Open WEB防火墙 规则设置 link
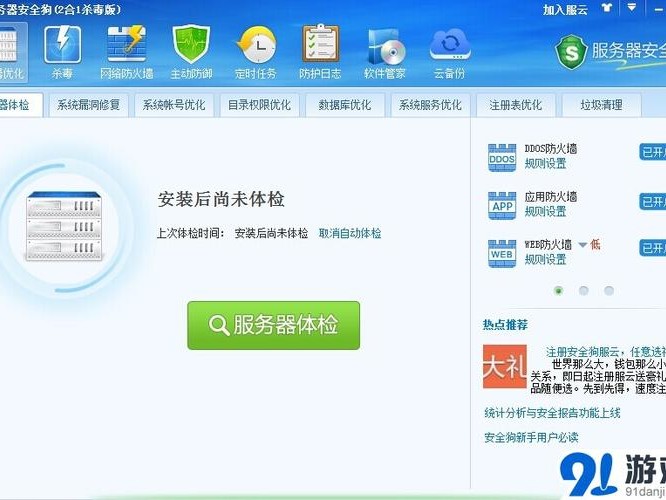 click(x=545, y=260)
